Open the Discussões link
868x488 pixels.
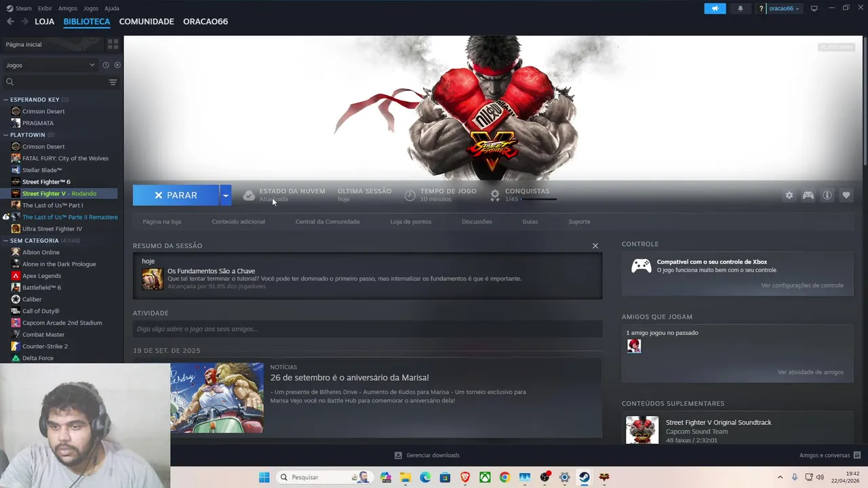[x=477, y=222]
